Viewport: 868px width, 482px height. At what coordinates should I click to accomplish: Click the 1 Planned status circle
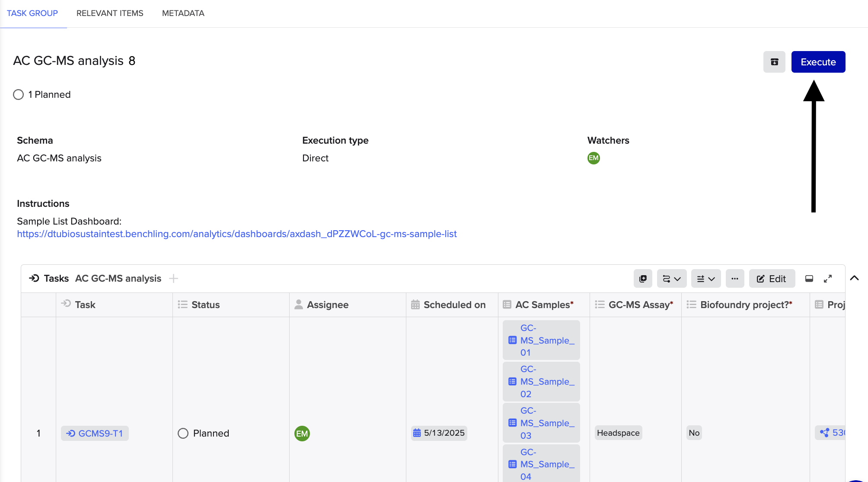[x=18, y=94]
